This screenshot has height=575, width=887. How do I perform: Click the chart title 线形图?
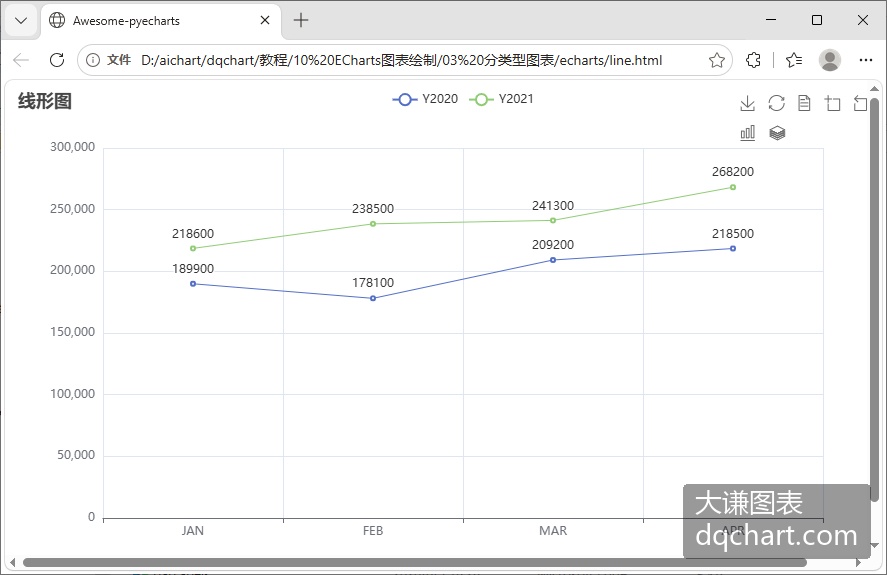45,101
